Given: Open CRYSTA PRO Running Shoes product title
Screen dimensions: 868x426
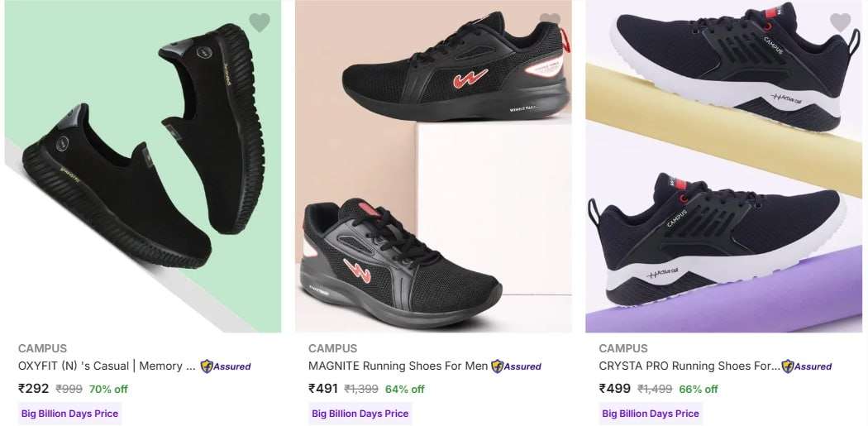Looking at the screenshot, I should [x=689, y=366].
